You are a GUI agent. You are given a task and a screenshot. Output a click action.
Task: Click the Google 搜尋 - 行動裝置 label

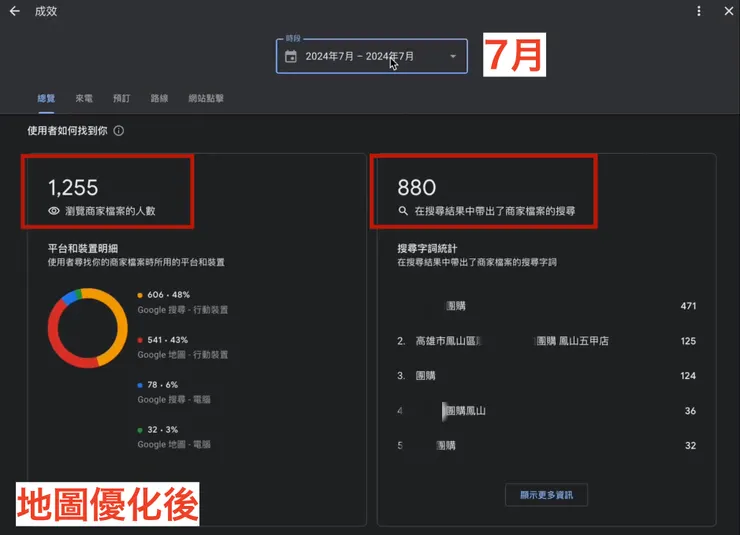click(183, 310)
